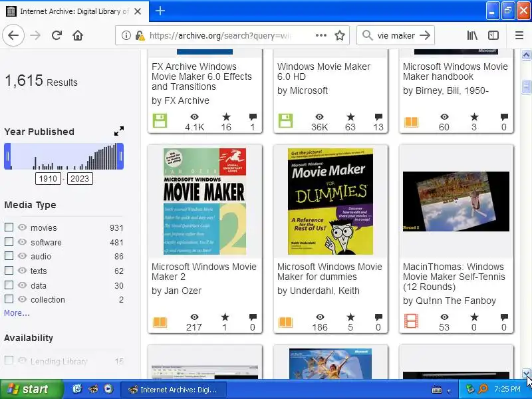The image size is (532, 399).
Task: Click the forward navigation arrow
Action: pos(35,35)
